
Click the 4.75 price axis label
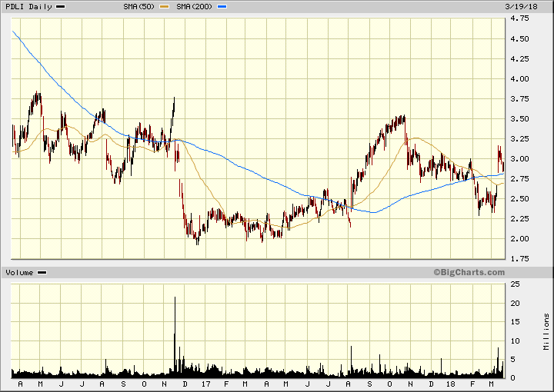pos(519,18)
